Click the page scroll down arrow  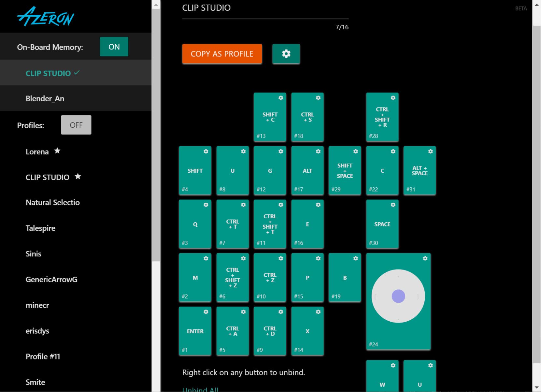(x=536, y=388)
